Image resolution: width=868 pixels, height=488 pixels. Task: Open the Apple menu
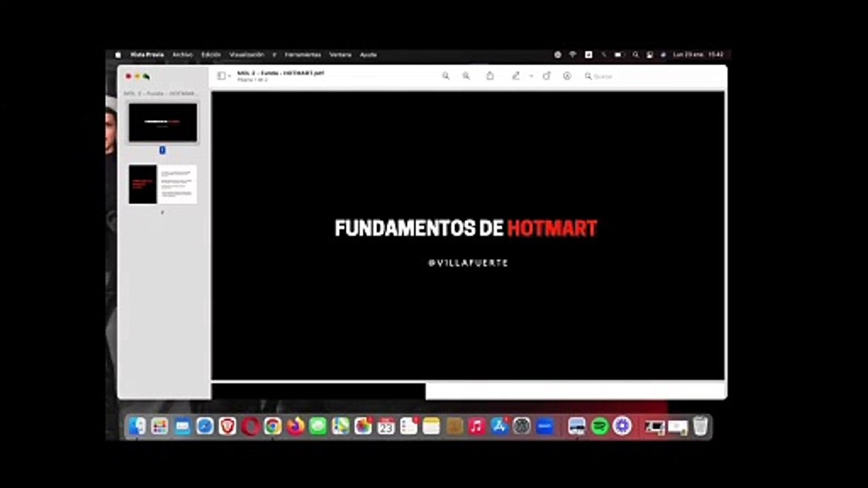point(118,54)
